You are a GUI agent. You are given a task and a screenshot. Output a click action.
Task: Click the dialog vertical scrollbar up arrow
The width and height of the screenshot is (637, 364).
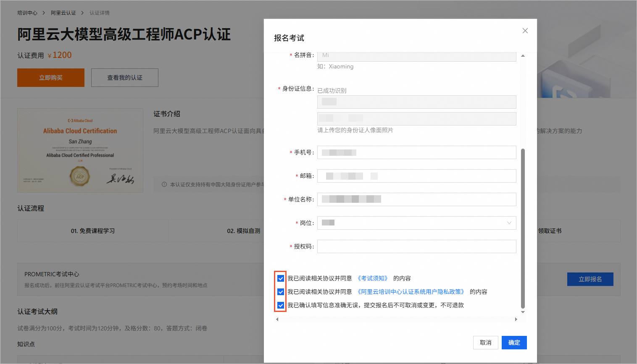pos(523,56)
